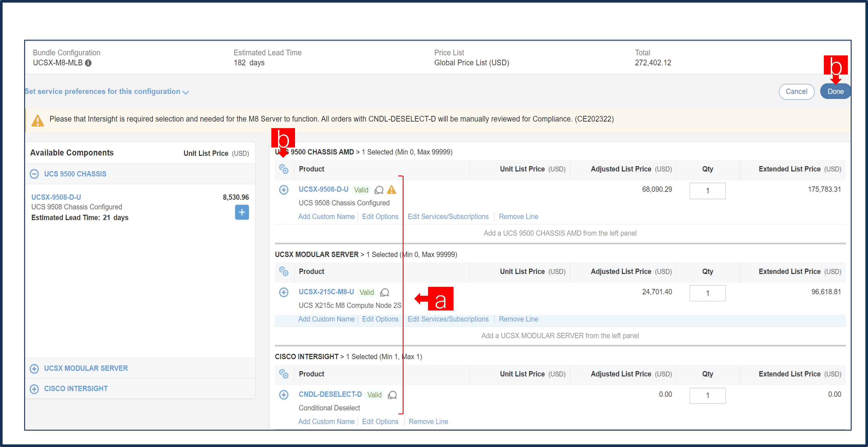Add UCSX-9508-D-U using the blue plus button
Screen dimensions: 868x447
point(242,212)
